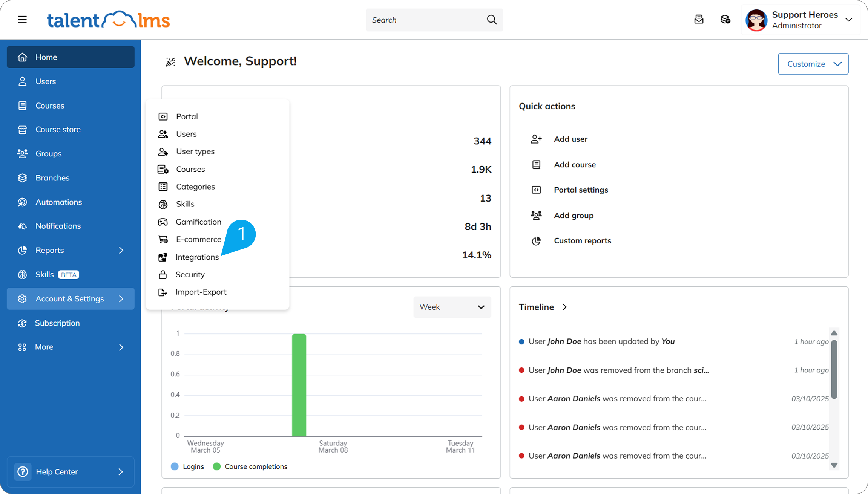
Task: Go to Home in sidebar
Action: point(71,57)
